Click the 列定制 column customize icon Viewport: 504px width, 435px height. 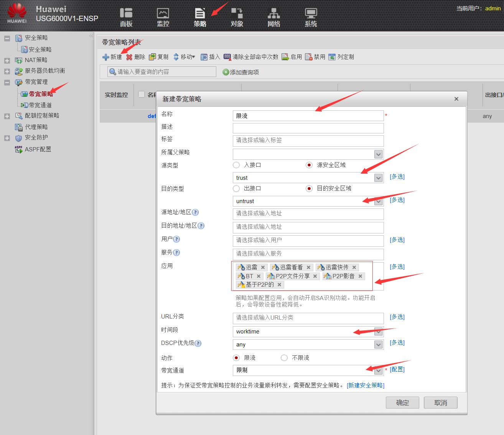pyautogui.click(x=341, y=57)
